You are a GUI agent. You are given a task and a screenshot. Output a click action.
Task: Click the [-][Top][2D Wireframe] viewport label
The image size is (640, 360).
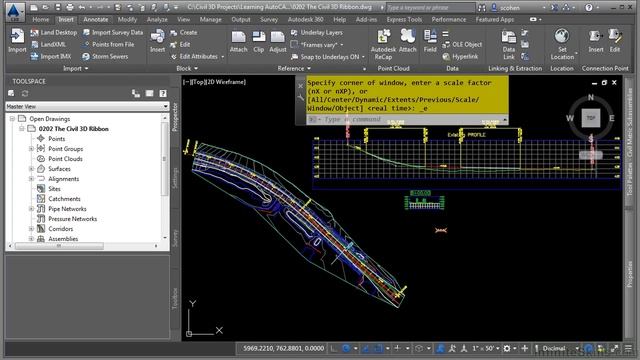214,82
